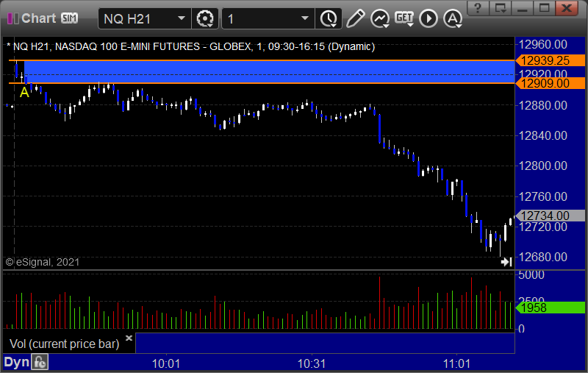Image resolution: width=588 pixels, height=373 pixels.
Task: Maximize the chart window
Action: click(545, 8)
